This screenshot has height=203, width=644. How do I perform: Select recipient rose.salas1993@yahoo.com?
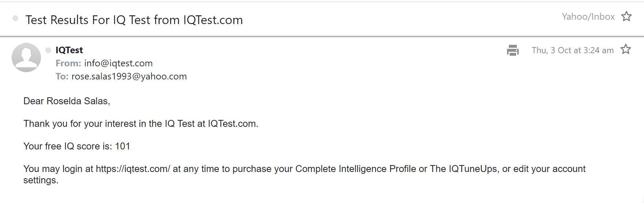tap(129, 77)
